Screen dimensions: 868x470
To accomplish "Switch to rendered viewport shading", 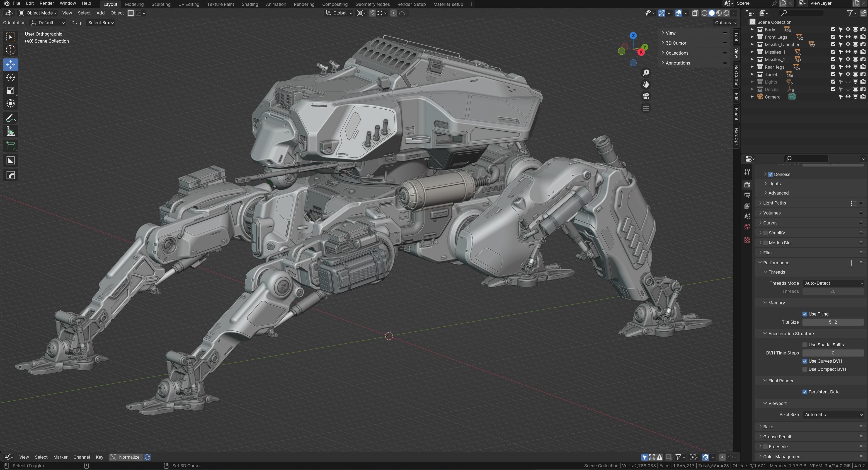I will click(727, 13).
